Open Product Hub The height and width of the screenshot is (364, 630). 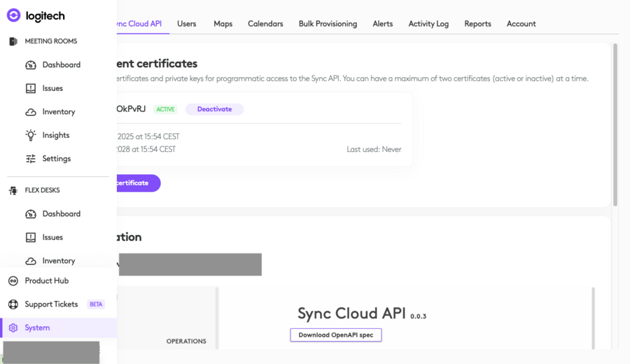(x=47, y=281)
